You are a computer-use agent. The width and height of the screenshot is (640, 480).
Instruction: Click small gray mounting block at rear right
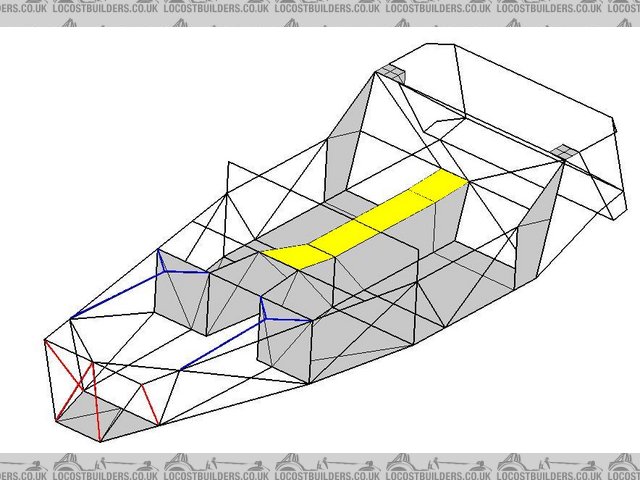[x=565, y=153]
